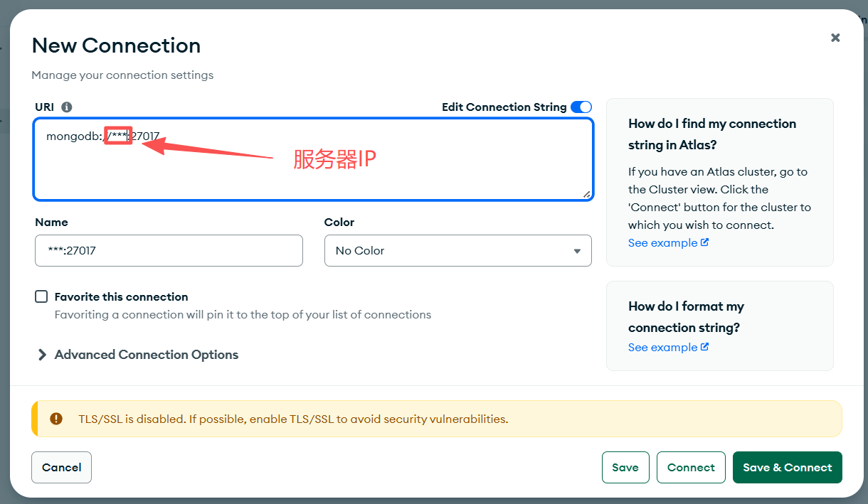Image resolution: width=868 pixels, height=504 pixels.
Task: Click the Favorite this connection label
Action: point(122,296)
